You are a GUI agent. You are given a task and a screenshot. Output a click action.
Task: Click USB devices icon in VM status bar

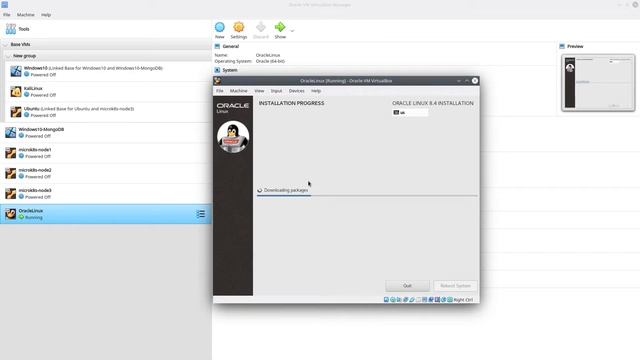coord(412,300)
